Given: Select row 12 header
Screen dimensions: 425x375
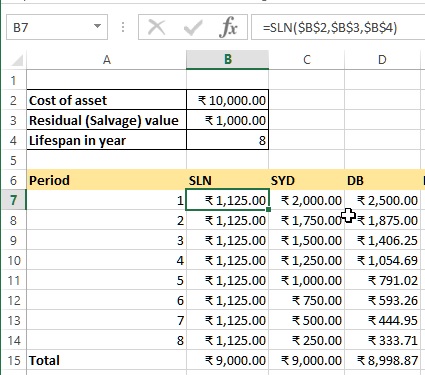Looking at the screenshot, I should click(x=14, y=300).
